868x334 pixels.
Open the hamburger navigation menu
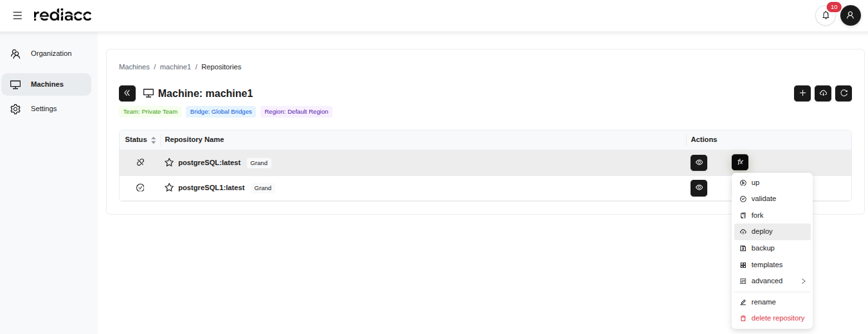click(17, 15)
